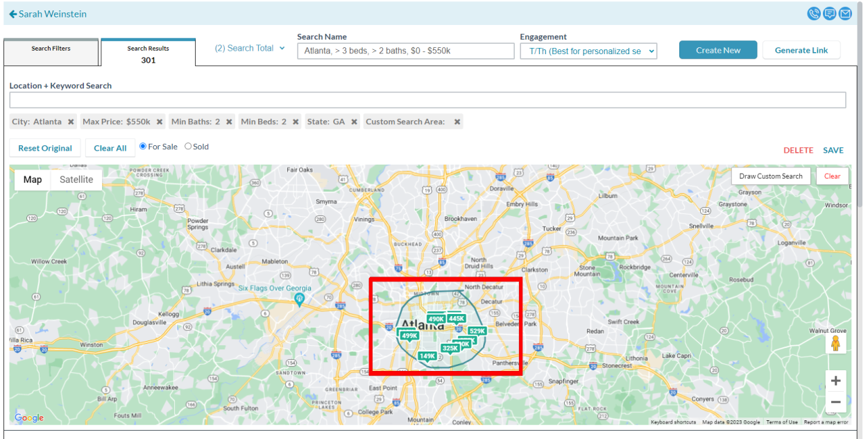
Task: Expand the (2) Search Total dropdown
Action: point(250,48)
